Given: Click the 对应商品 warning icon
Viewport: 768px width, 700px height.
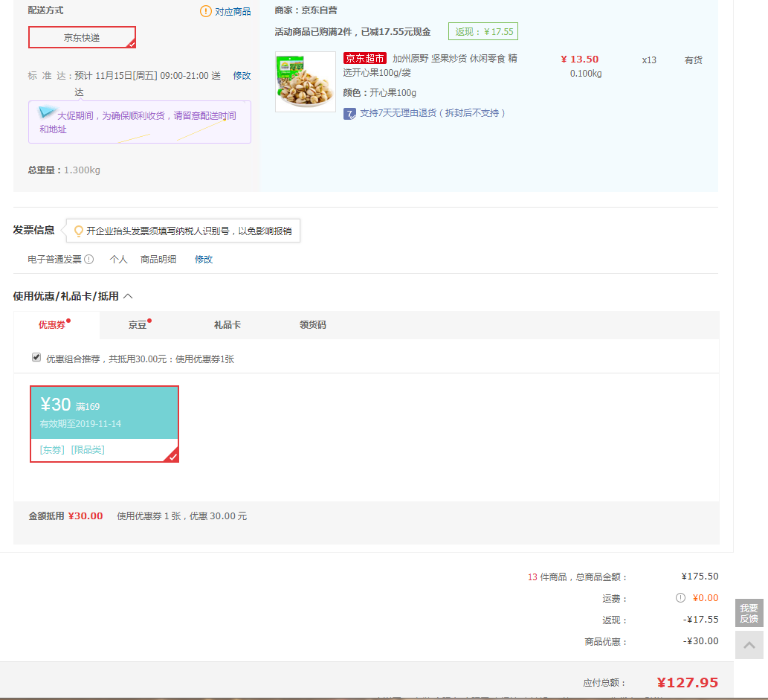Looking at the screenshot, I should pos(206,10).
